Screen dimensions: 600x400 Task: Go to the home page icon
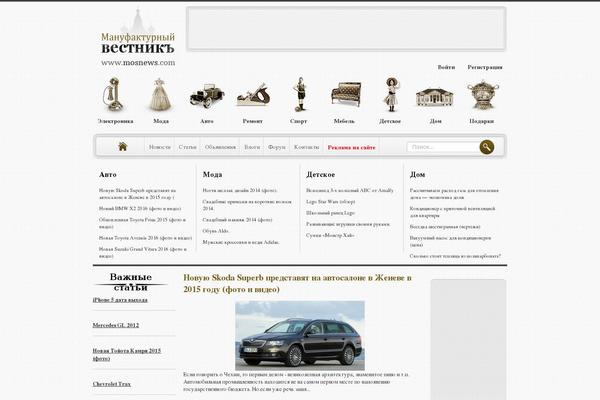[x=122, y=146]
